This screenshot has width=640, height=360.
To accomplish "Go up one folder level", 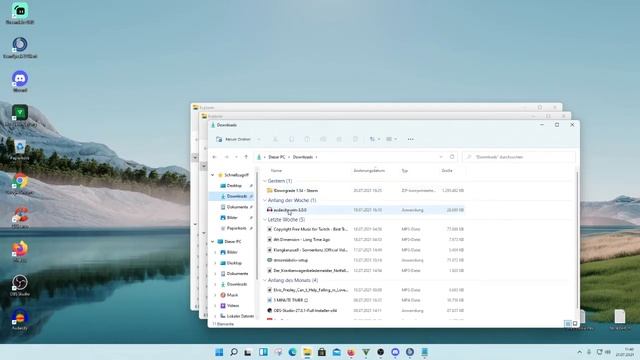I will (x=246, y=157).
